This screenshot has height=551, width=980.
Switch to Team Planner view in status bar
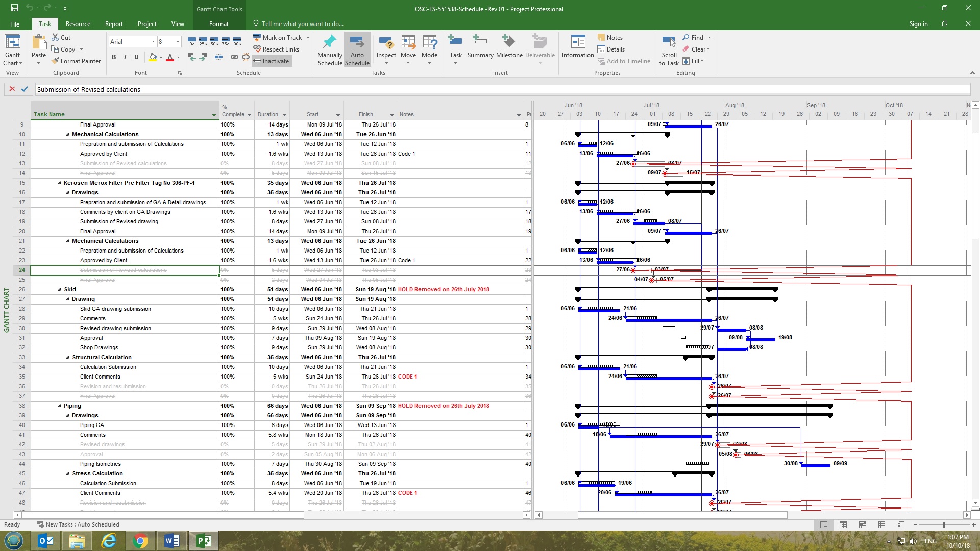coord(863,524)
